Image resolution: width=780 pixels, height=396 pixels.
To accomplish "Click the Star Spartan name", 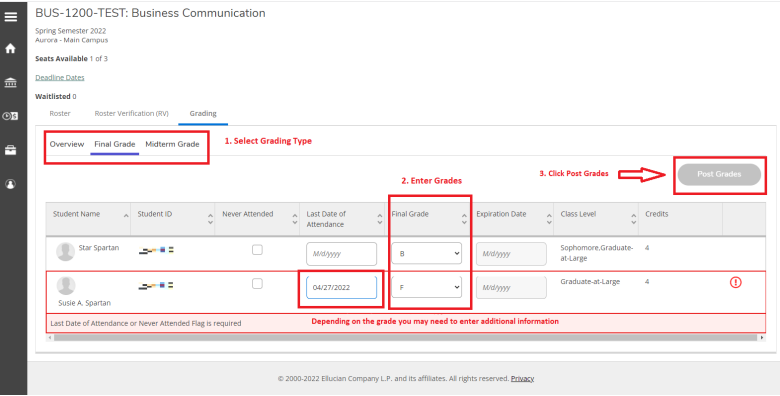I will tap(98, 248).
